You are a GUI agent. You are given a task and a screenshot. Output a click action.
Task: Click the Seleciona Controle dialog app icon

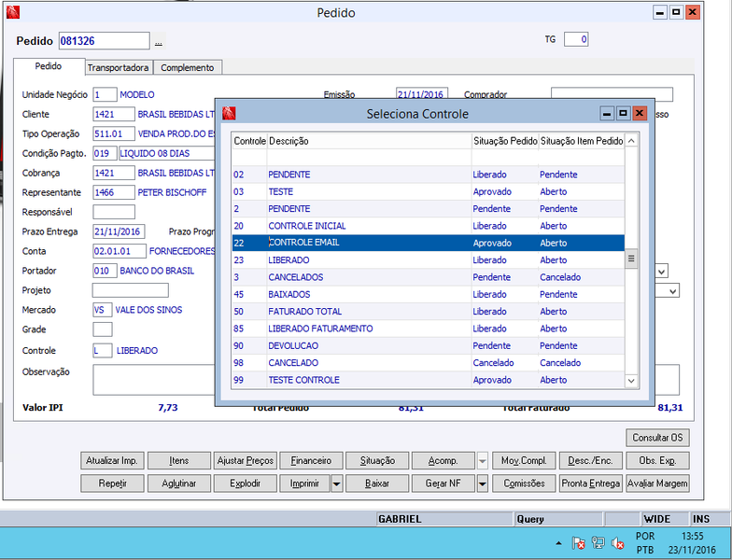(x=229, y=113)
